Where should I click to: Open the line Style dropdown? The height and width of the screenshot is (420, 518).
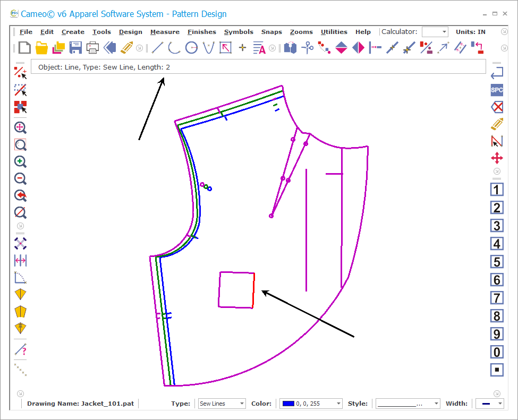(x=407, y=404)
